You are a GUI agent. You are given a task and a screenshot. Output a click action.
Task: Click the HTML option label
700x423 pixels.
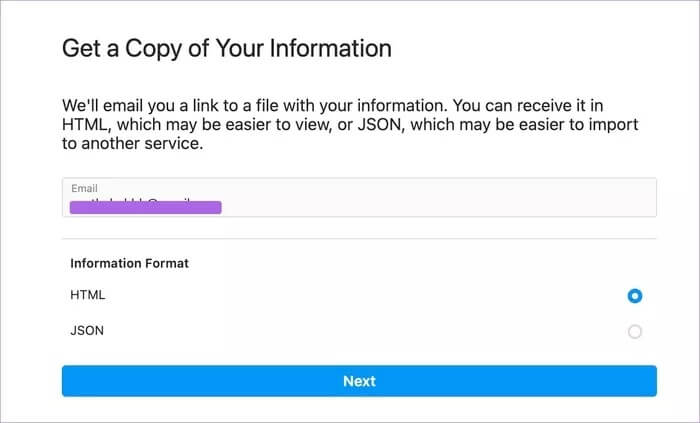(88, 295)
